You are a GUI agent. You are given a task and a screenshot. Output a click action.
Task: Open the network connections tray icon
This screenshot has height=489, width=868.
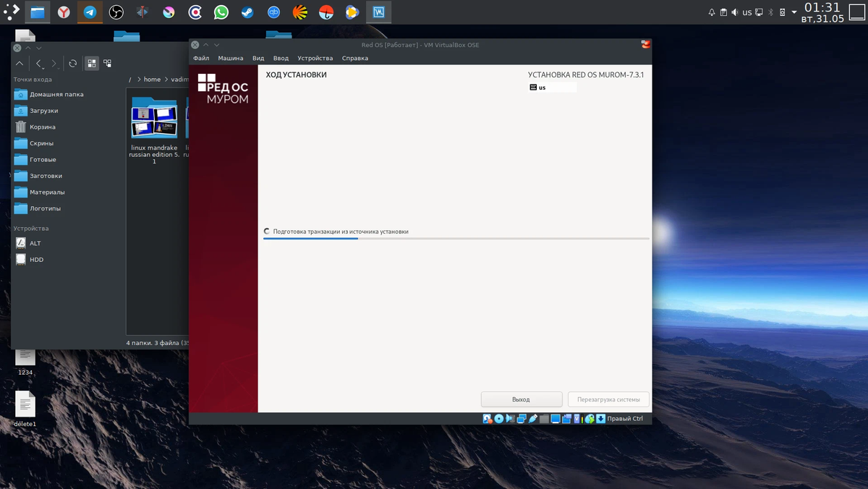[759, 12]
